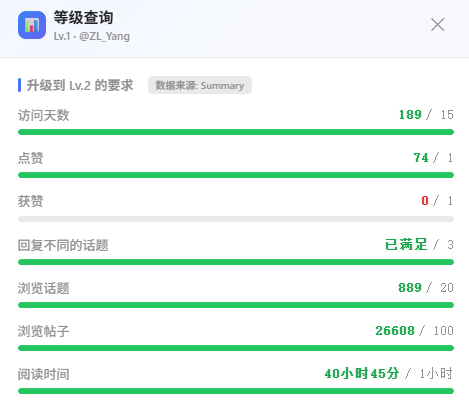The height and width of the screenshot is (406, 469).
Task: Click the 访问天数 progress bar
Action: coord(236,132)
